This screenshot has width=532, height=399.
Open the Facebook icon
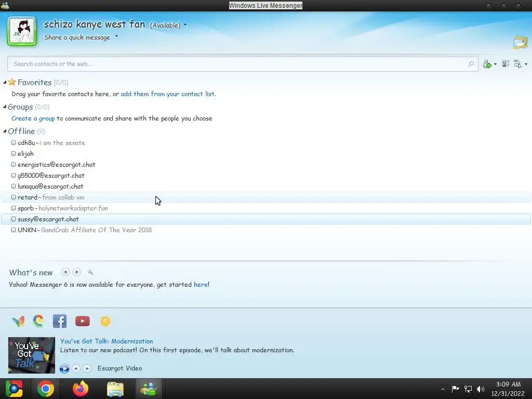click(60, 321)
